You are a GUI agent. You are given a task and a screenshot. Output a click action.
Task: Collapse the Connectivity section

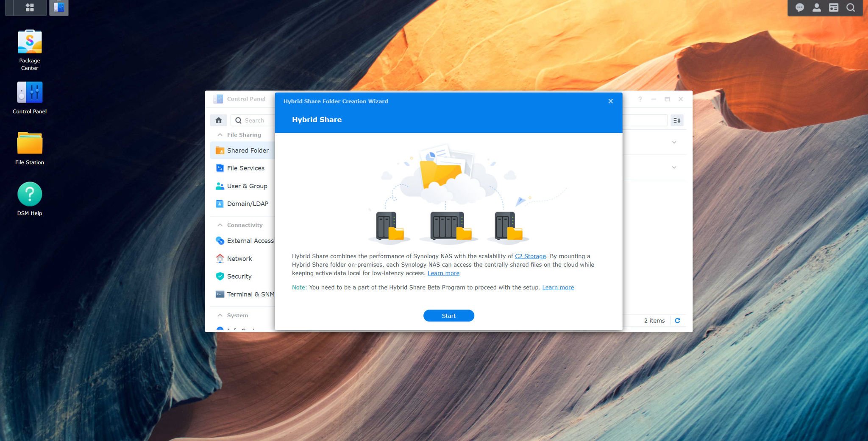220,225
